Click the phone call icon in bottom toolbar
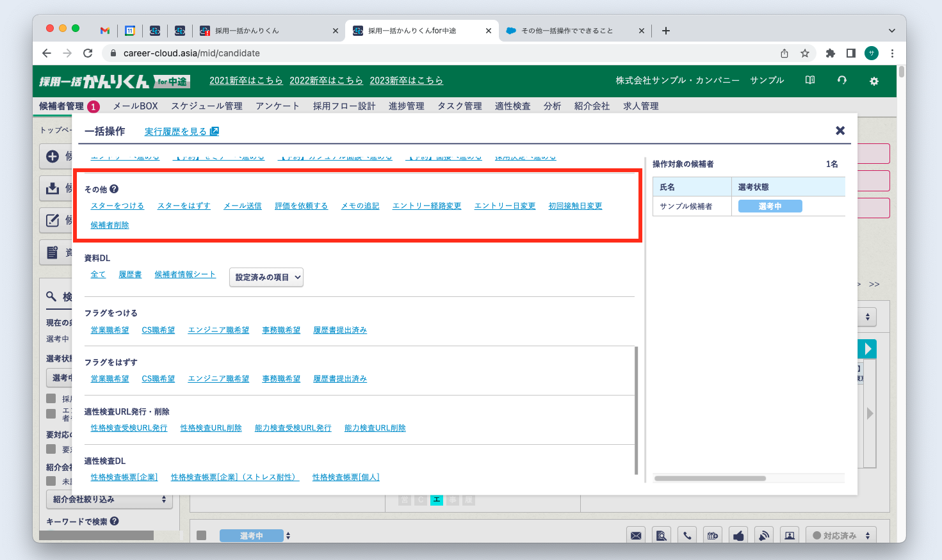The height and width of the screenshot is (560, 942). 687,536
